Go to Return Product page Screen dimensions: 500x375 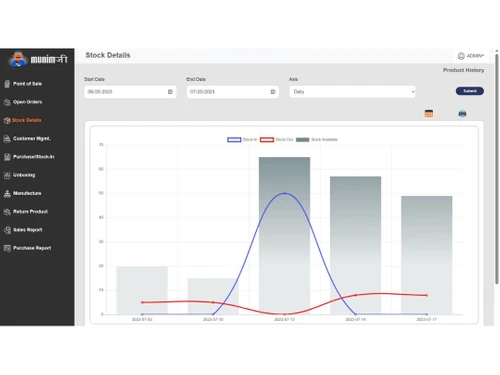30,212
